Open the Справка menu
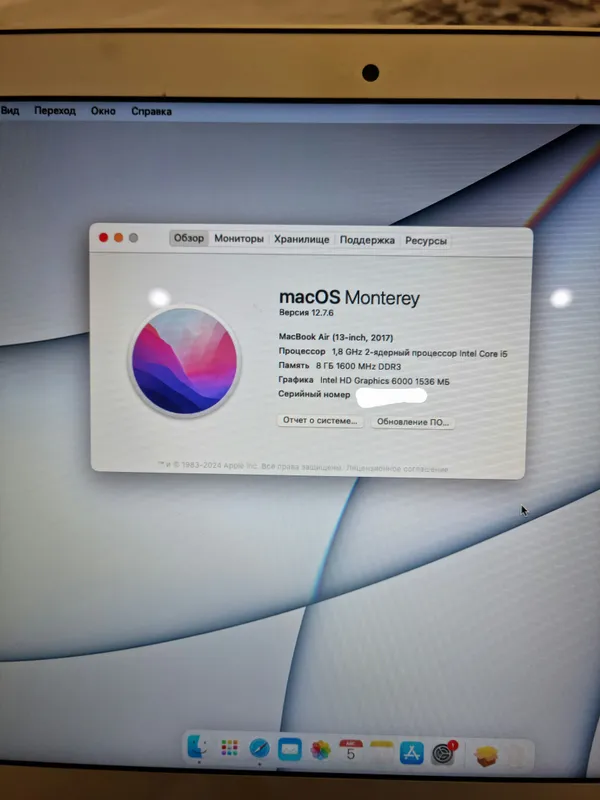This screenshot has width=600, height=800. [151, 111]
